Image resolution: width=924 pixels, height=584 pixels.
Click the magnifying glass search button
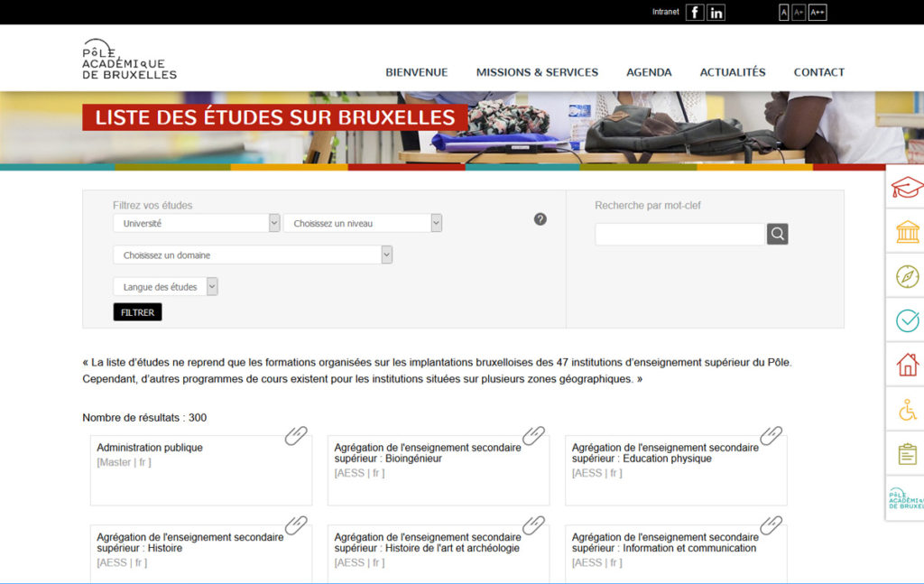777,234
